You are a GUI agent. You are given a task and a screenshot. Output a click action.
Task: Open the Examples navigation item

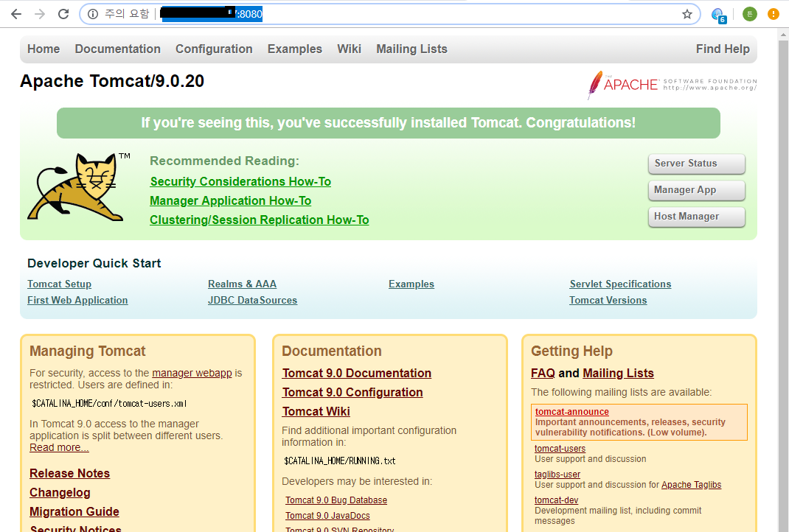click(295, 49)
